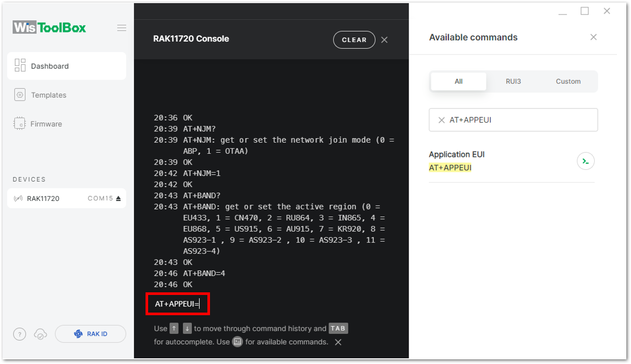Close the RAK11720 Console panel

coord(385,40)
